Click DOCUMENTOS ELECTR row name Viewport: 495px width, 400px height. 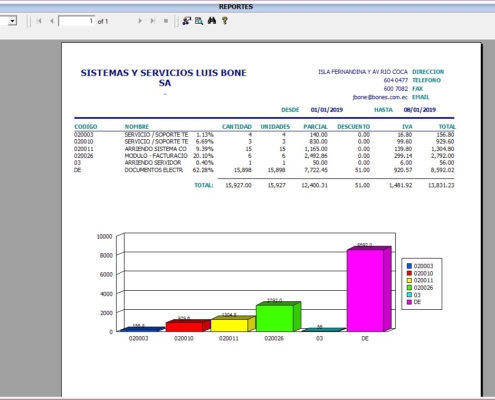[154, 170]
